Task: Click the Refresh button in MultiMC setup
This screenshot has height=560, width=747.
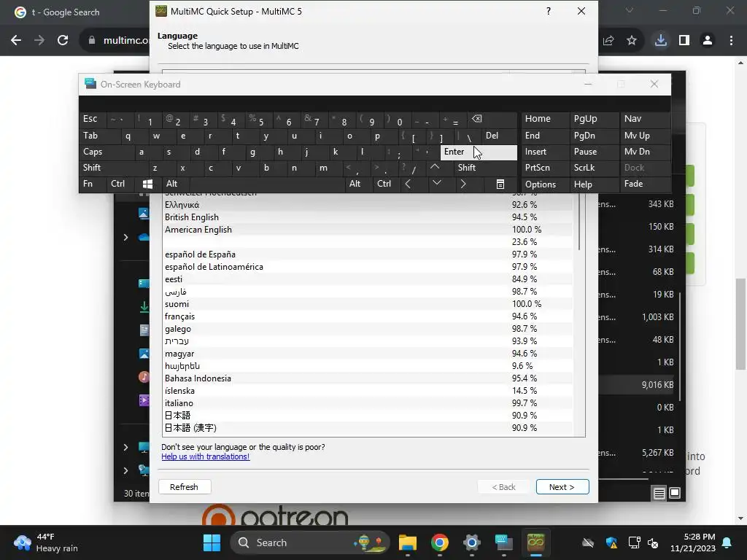Action: click(x=185, y=486)
